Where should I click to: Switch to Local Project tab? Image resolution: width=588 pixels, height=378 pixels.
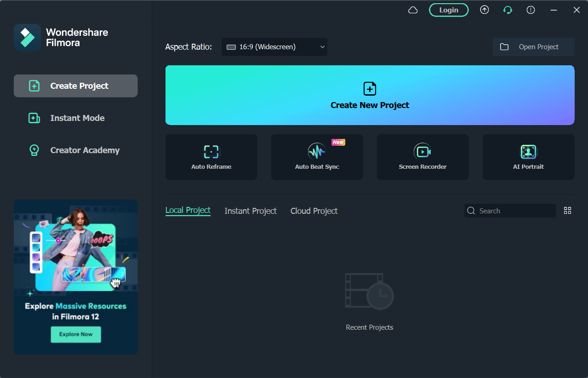[188, 210]
